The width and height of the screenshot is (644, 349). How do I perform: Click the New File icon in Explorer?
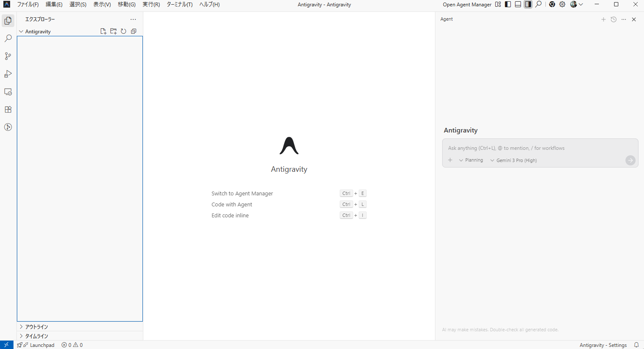[x=103, y=31]
